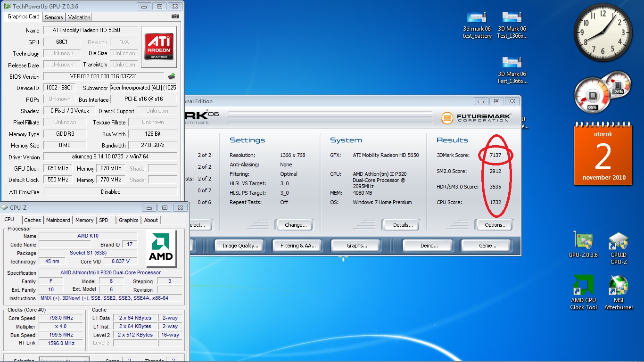Click the Default Clock 550 MHz field
This screenshot has height=362, width=644.
(57, 180)
